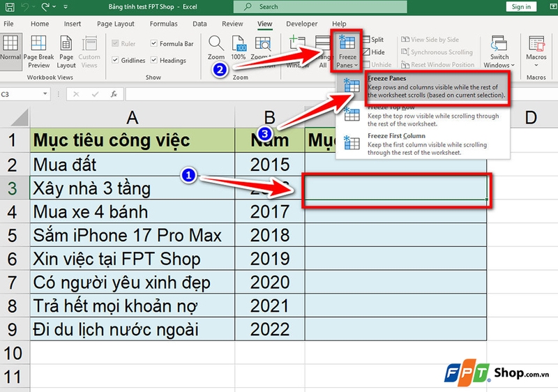Click Hide window option
Image resolution: width=558 pixels, height=392 pixels.
374,52
